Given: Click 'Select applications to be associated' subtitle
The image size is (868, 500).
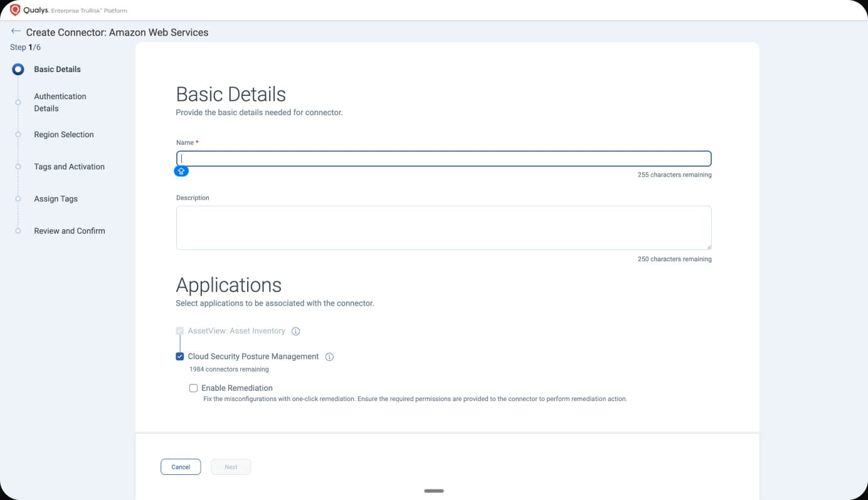Looking at the screenshot, I should (275, 303).
